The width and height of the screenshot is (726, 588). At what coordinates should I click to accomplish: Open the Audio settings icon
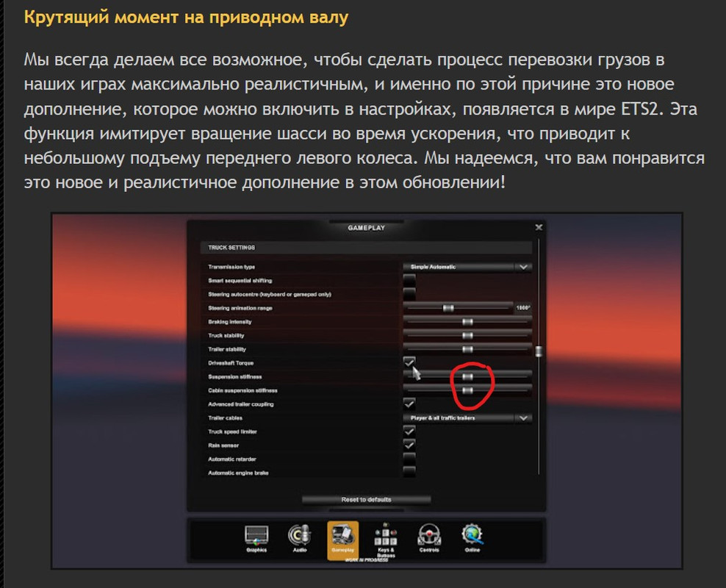click(300, 538)
